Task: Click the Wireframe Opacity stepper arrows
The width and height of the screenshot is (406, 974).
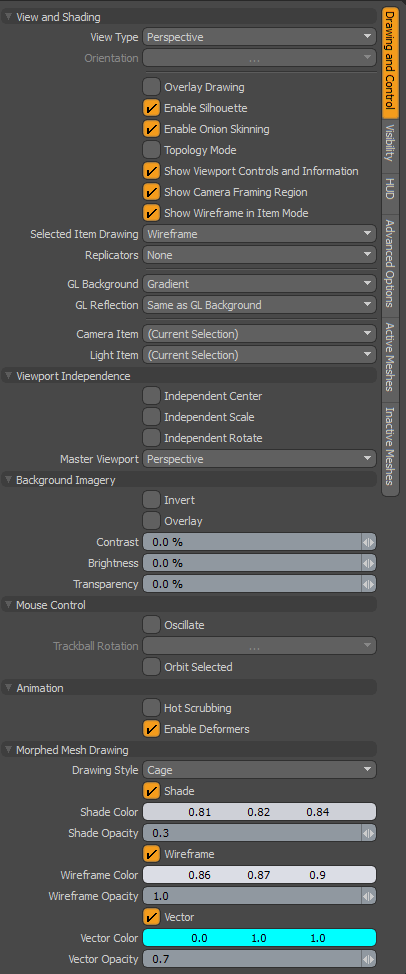Action: point(369,896)
